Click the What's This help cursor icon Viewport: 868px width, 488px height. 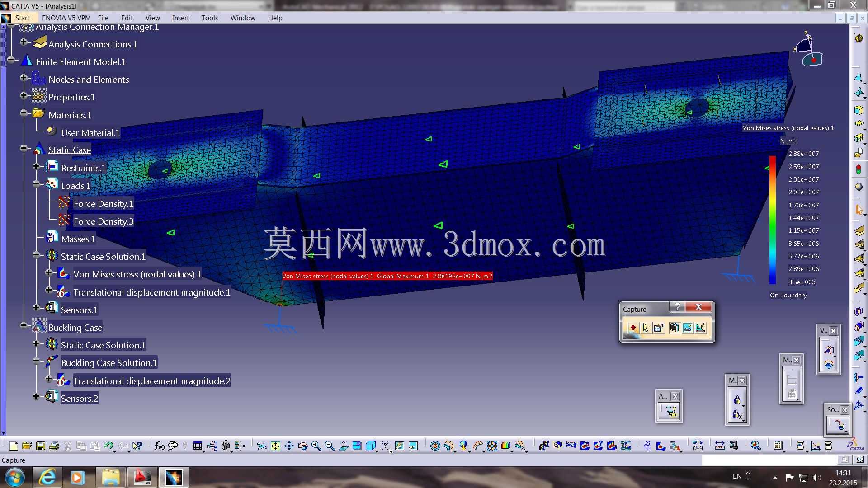137,446
